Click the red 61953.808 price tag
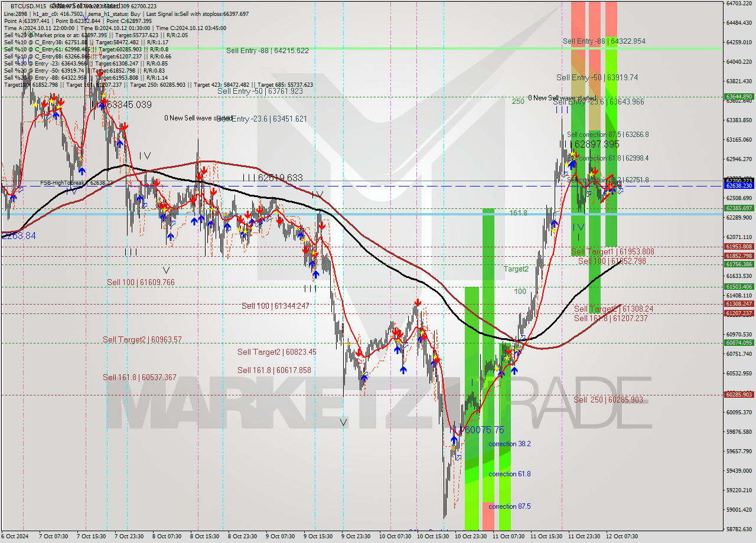 pyautogui.click(x=739, y=246)
